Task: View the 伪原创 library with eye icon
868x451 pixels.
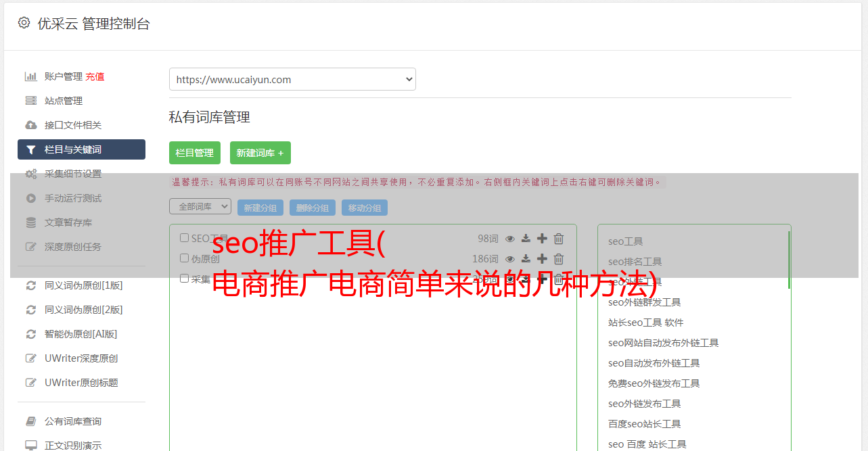Action: point(510,259)
